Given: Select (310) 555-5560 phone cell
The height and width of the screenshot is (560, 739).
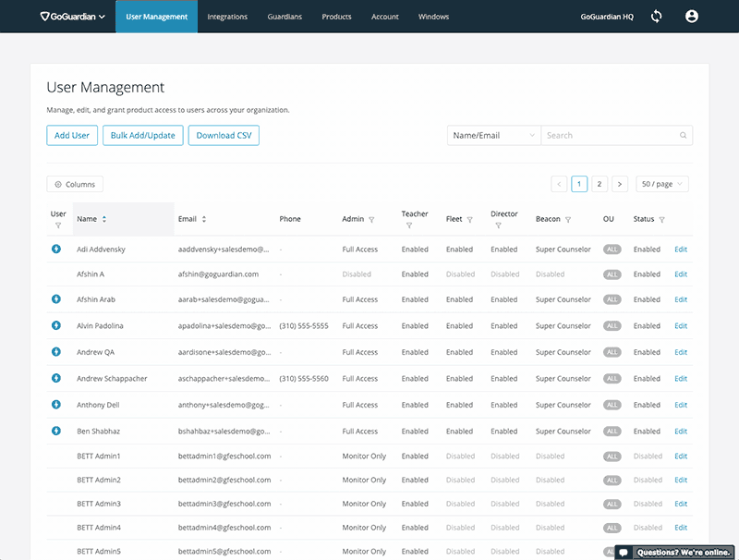Looking at the screenshot, I should (304, 379).
